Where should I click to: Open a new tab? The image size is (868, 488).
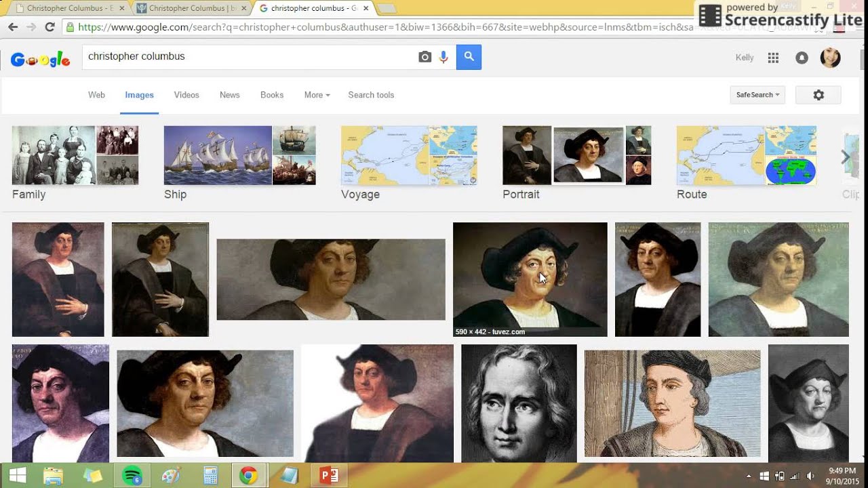tap(387, 8)
